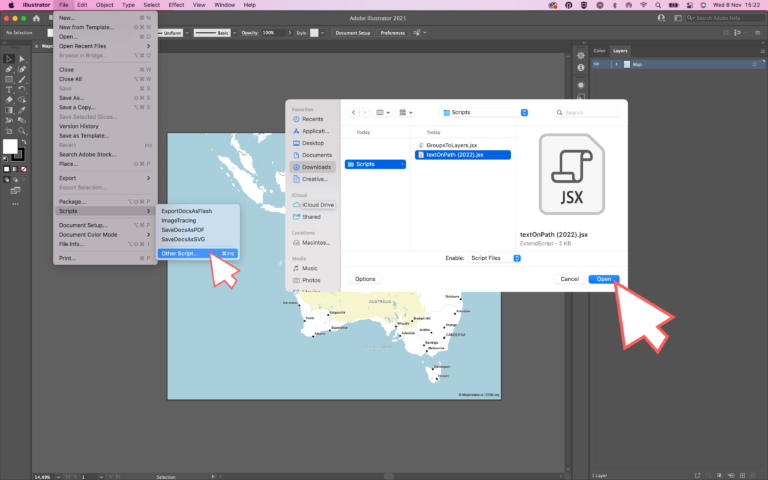Activate the Zoom tool
The height and width of the screenshot is (480, 768).
pos(22,131)
